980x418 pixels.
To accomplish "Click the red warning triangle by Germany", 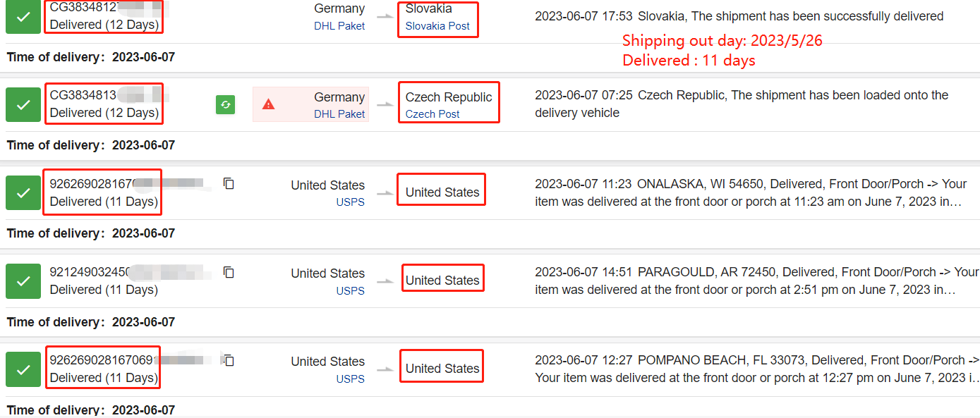I will 268,104.
